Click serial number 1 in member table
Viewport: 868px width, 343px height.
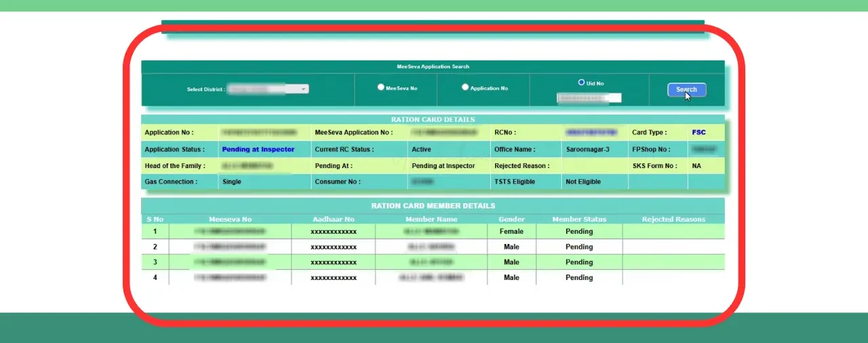pos(155,231)
